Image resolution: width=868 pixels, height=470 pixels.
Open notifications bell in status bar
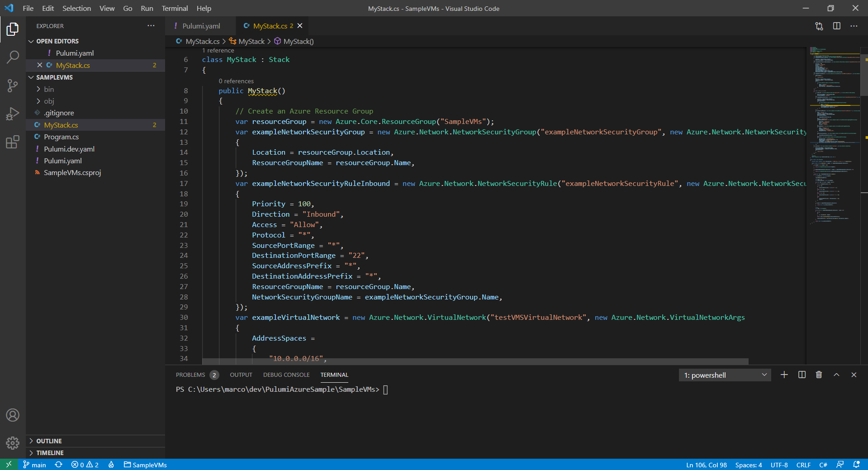point(856,465)
